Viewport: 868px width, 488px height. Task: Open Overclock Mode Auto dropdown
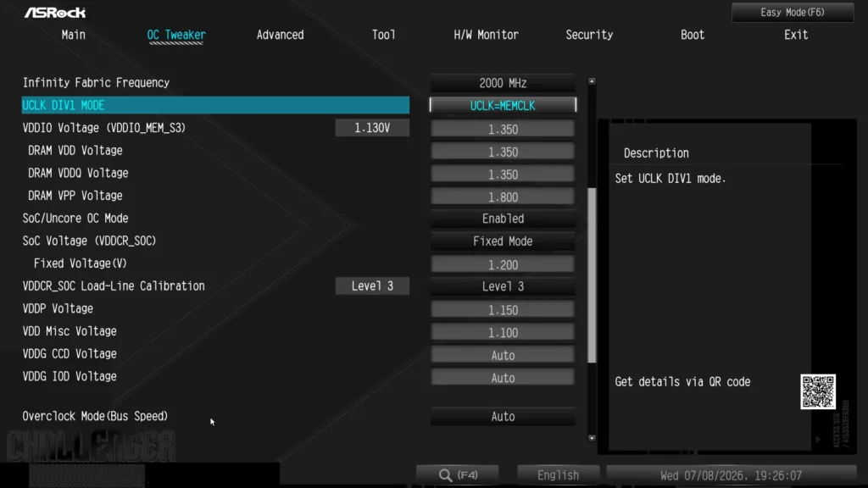coord(503,417)
